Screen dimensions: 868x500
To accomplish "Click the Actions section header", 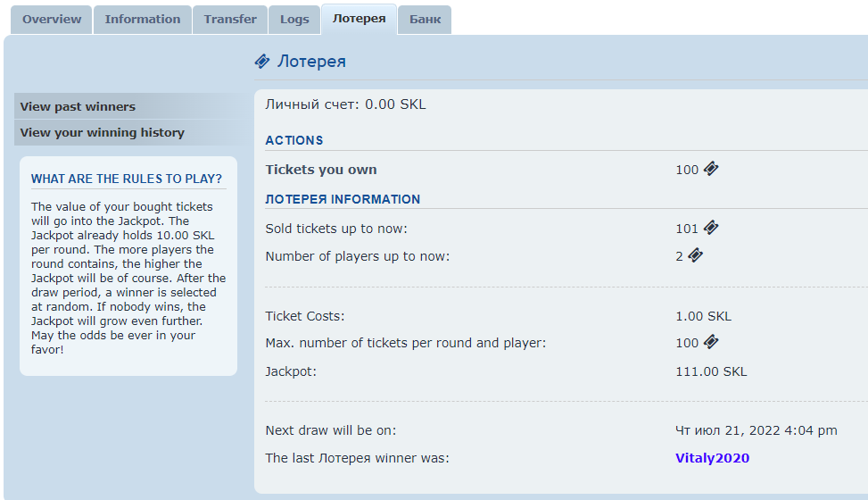I will [x=294, y=140].
